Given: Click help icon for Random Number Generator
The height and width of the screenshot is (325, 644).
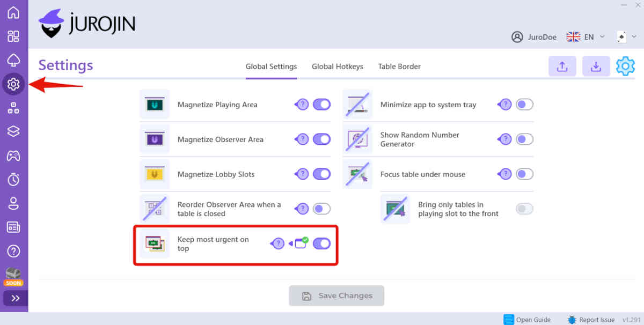Looking at the screenshot, I should pyautogui.click(x=505, y=139).
